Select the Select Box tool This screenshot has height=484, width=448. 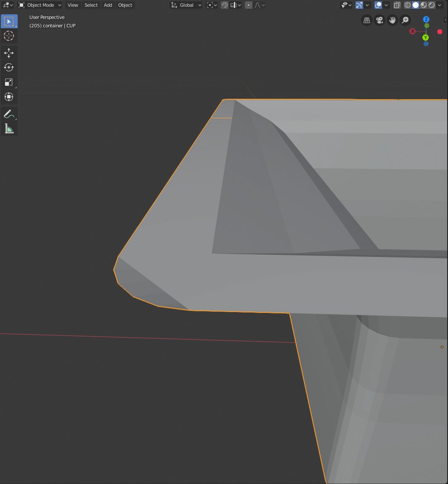(x=9, y=21)
